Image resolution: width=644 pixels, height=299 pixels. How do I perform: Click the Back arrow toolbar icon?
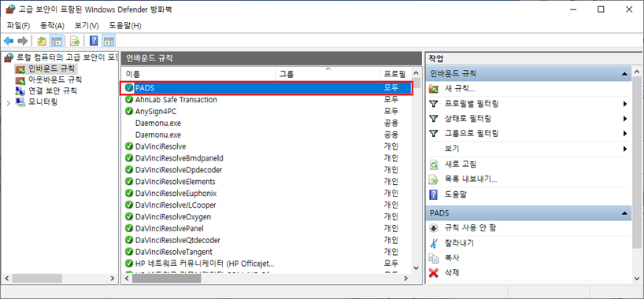(x=9, y=41)
